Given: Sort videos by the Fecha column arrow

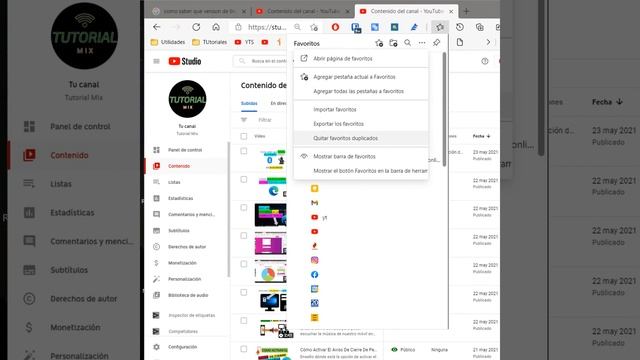Looking at the screenshot, I should point(489,136).
